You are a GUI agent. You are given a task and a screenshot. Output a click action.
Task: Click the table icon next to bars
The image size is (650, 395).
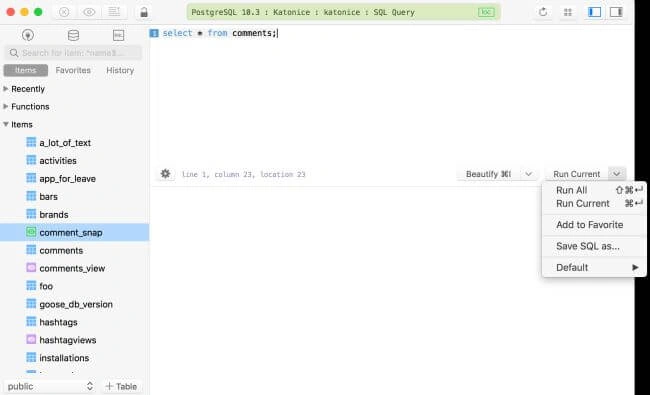tap(31, 196)
